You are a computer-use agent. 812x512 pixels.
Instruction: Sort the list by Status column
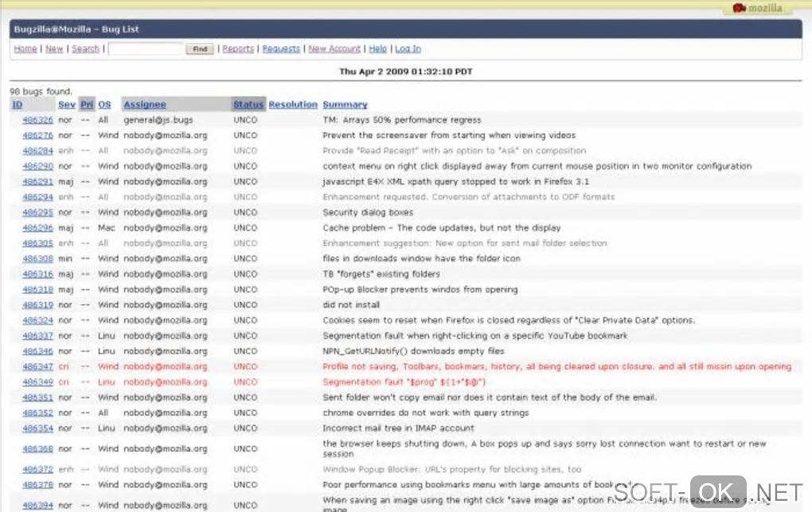click(248, 104)
